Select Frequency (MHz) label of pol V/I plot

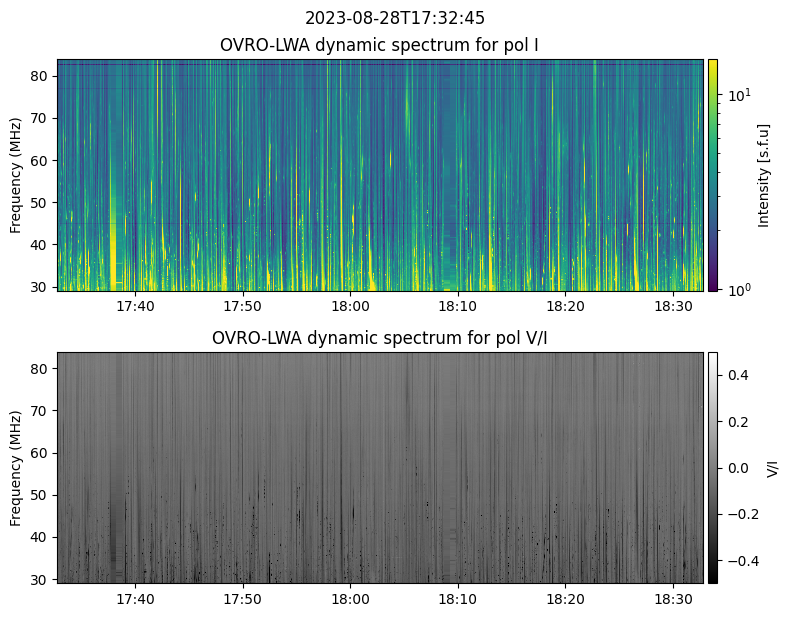pyautogui.click(x=16, y=467)
